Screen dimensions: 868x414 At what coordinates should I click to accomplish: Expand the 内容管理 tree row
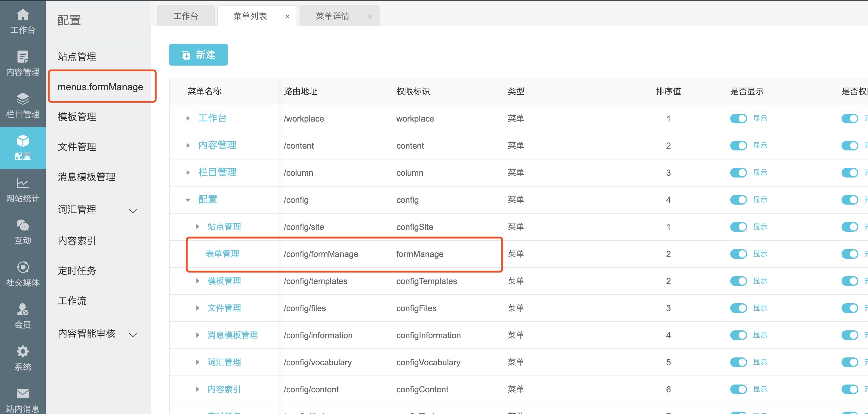(188, 146)
